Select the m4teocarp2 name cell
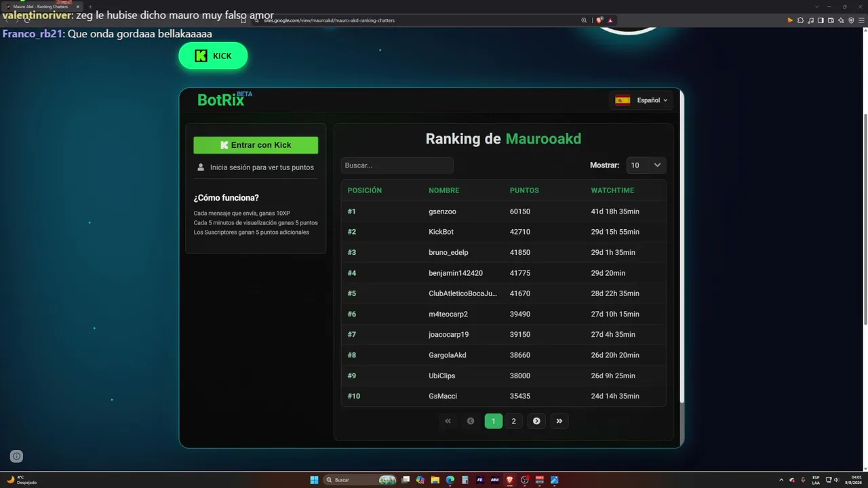868x488 pixels. [x=448, y=314]
